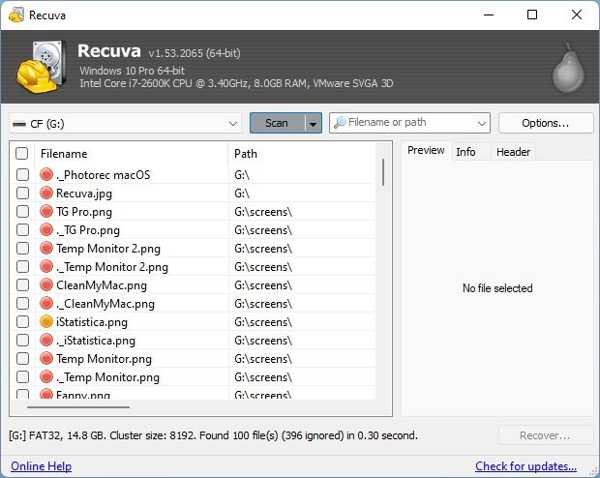Viewport: 600px width, 478px height.
Task: Open the Scan button's dropdown arrow
Action: tap(313, 124)
